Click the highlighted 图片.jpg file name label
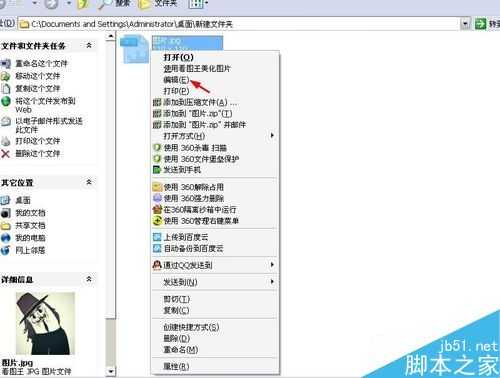Image resolution: width=500 pixels, height=378 pixels. (188, 43)
